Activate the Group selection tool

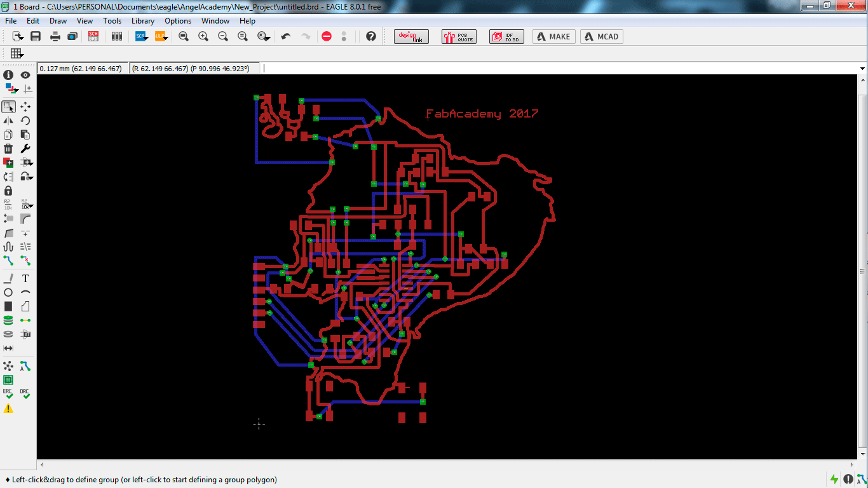[x=8, y=107]
